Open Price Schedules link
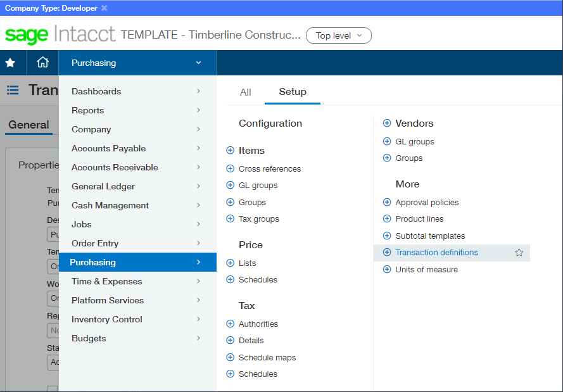This screenshot has height=392, width=563. pos(258,280)
